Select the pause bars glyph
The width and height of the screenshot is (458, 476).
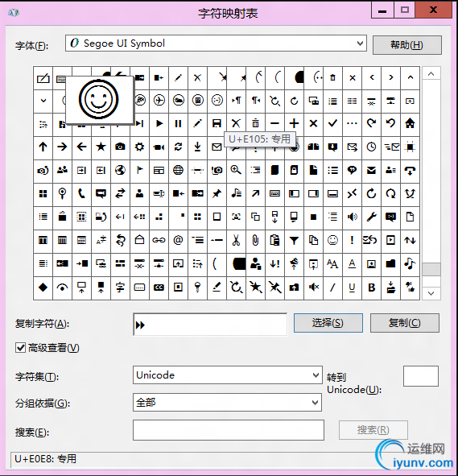pos(178,123)
